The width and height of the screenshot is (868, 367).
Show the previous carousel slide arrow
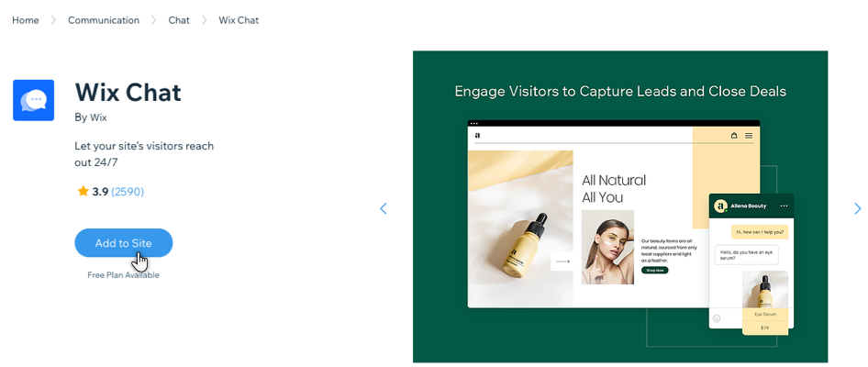pyautogui.click(x=383, y=208)
